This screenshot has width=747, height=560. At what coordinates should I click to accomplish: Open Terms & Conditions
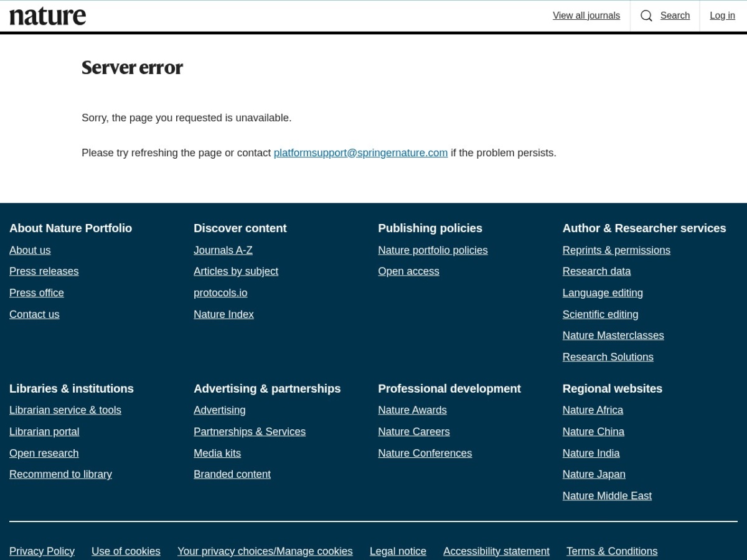click(x=612, y=551)
